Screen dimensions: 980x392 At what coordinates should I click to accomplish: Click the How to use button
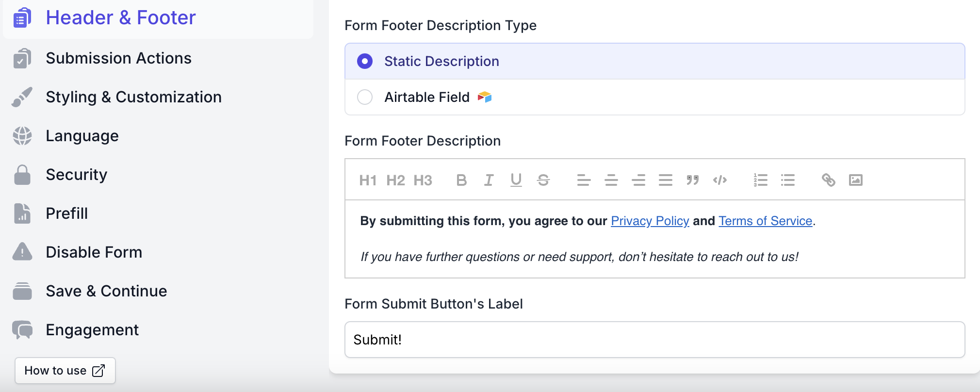[x=65, y=371]
